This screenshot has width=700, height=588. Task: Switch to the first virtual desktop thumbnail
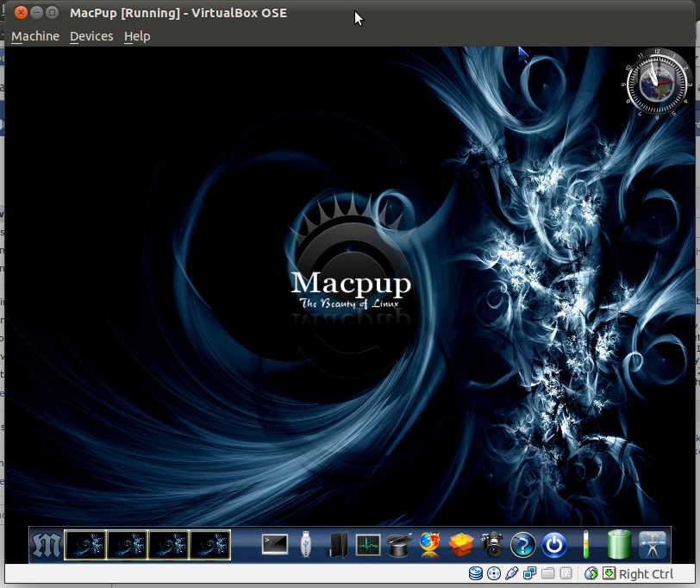tap(85, 545)
